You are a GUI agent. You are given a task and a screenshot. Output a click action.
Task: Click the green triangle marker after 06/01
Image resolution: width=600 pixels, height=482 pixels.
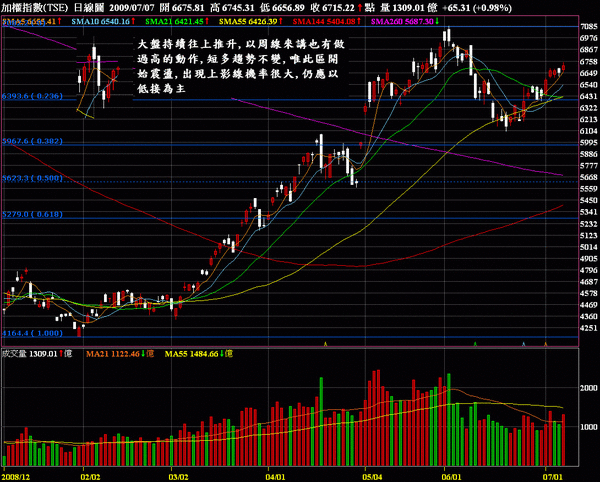pyautogui.click(x=475, y=344)
